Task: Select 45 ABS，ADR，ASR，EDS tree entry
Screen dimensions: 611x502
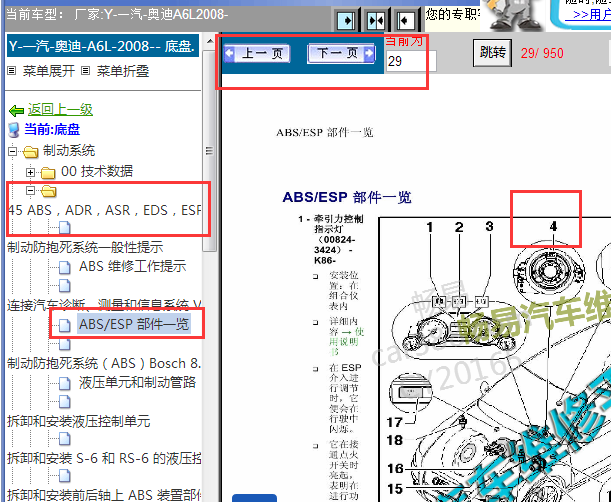Action: pyautogui.click(x=104, y=210)
